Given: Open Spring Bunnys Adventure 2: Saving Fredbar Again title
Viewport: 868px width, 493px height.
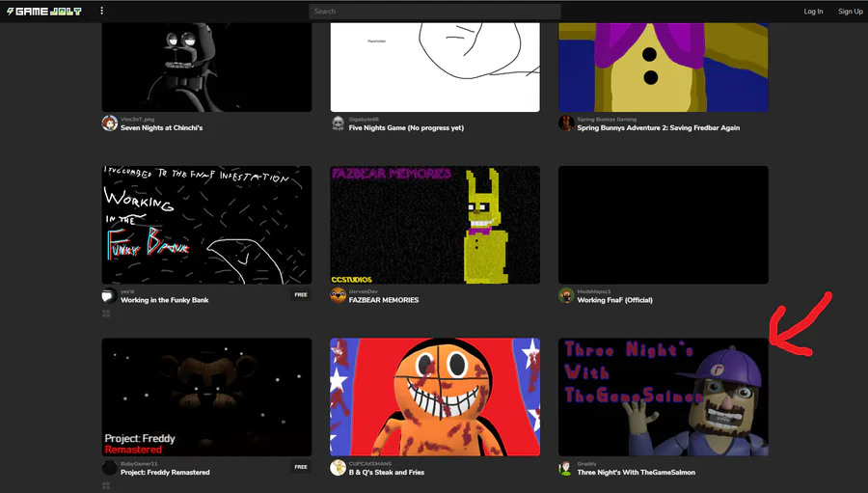Looking at the screenshot, I should coord(658,128).
